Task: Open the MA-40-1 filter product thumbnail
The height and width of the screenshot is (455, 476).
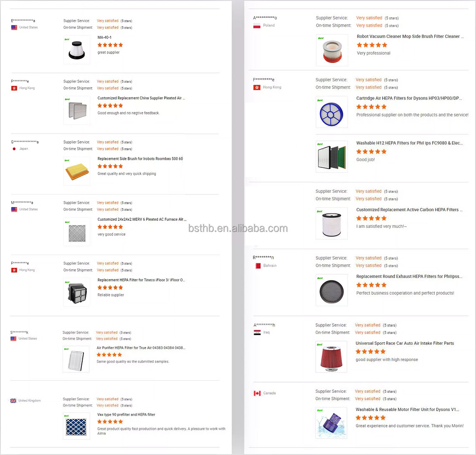Action: point(77,50)
